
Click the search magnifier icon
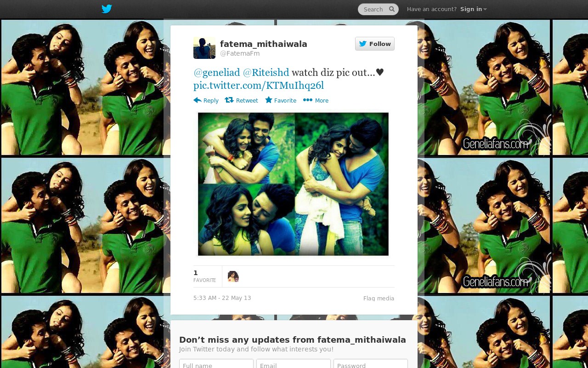[392, 9]
